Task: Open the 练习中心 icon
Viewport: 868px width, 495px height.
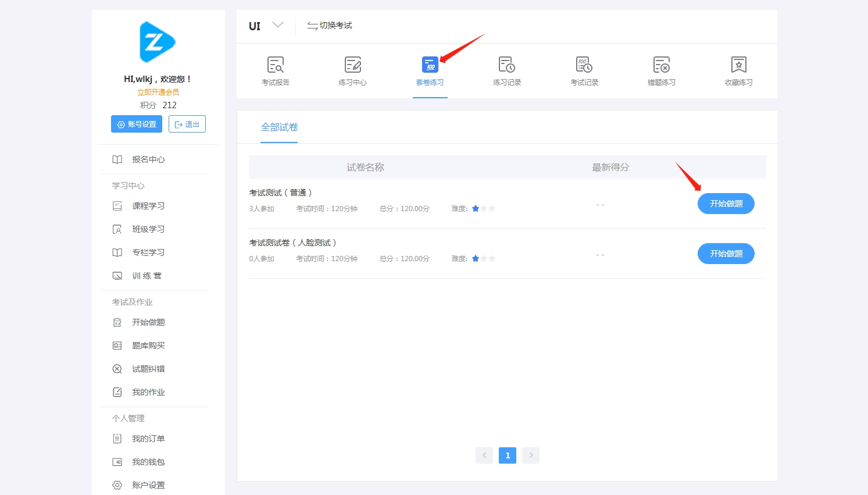Action: tap(353, 65)
